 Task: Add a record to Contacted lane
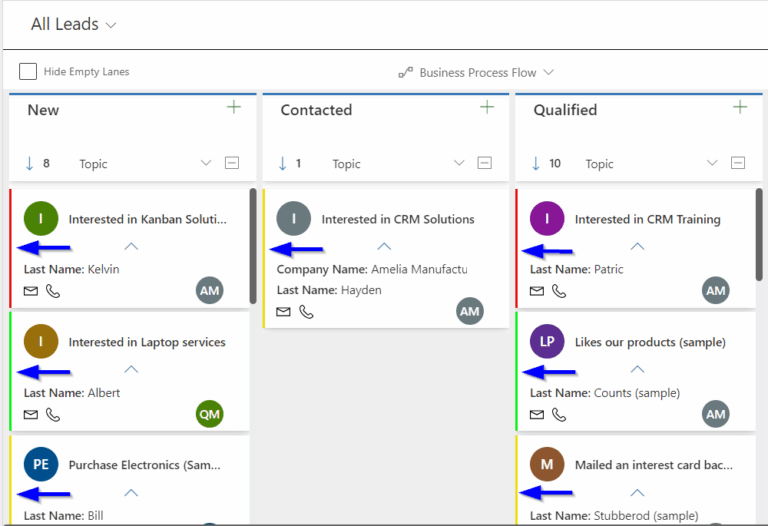[487, 107]
